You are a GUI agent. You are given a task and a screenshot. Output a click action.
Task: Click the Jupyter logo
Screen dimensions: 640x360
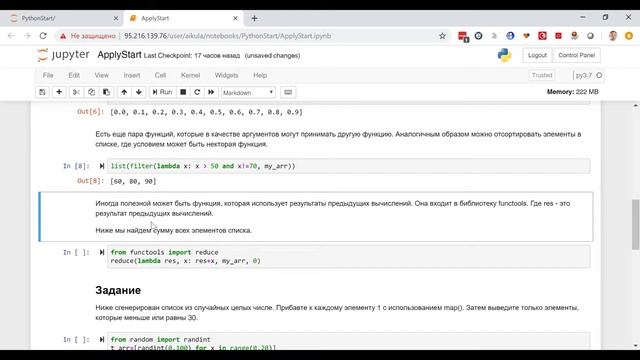(63, 55)
